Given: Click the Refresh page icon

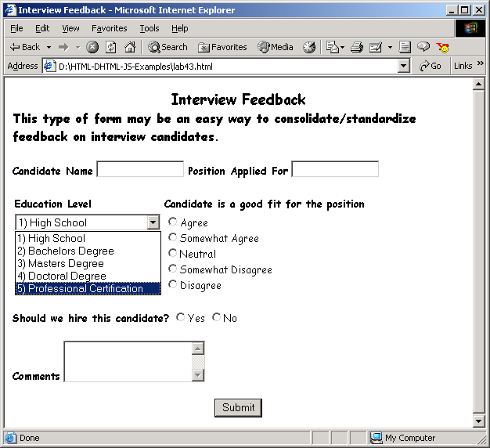Looking at the screenshot, I should tap(111, 47).
